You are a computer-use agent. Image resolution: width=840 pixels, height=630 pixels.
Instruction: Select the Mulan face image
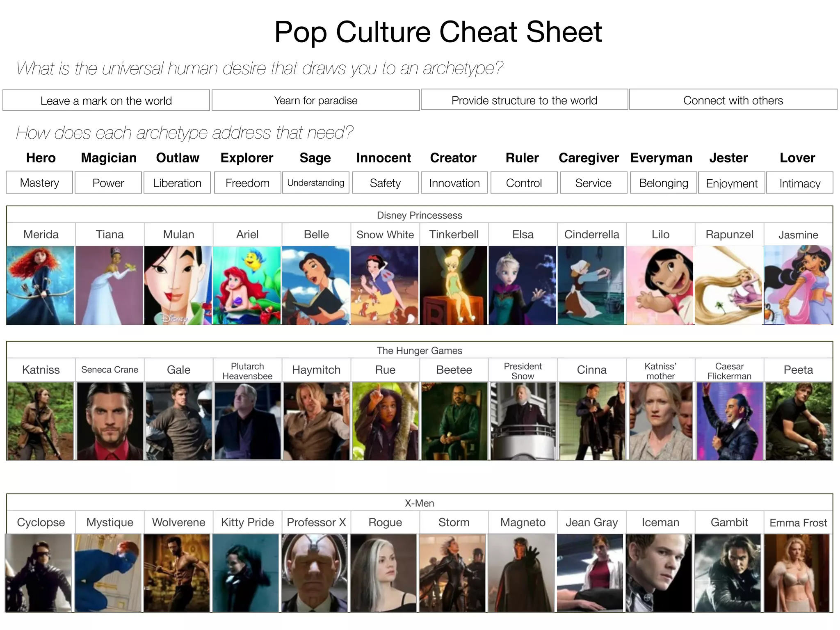coord(178,285)
